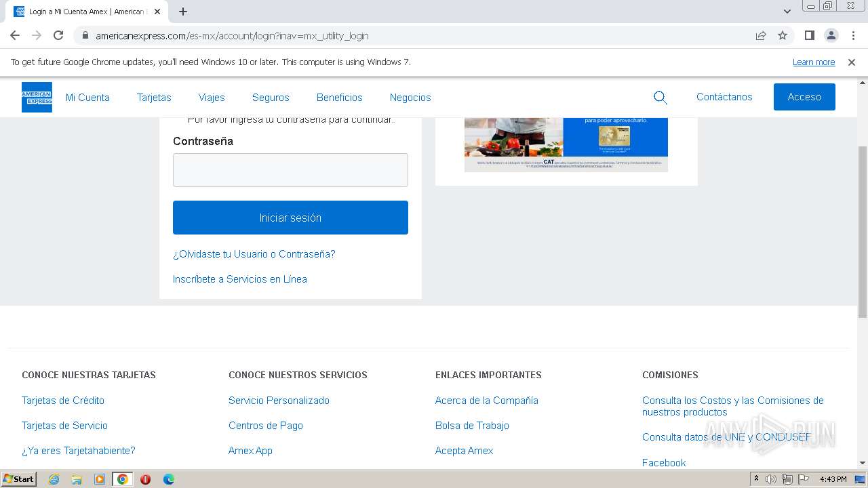Open Consulta los Costos y las Comisiones link
This screenshot has height=488, width=868.
[733, 406]
